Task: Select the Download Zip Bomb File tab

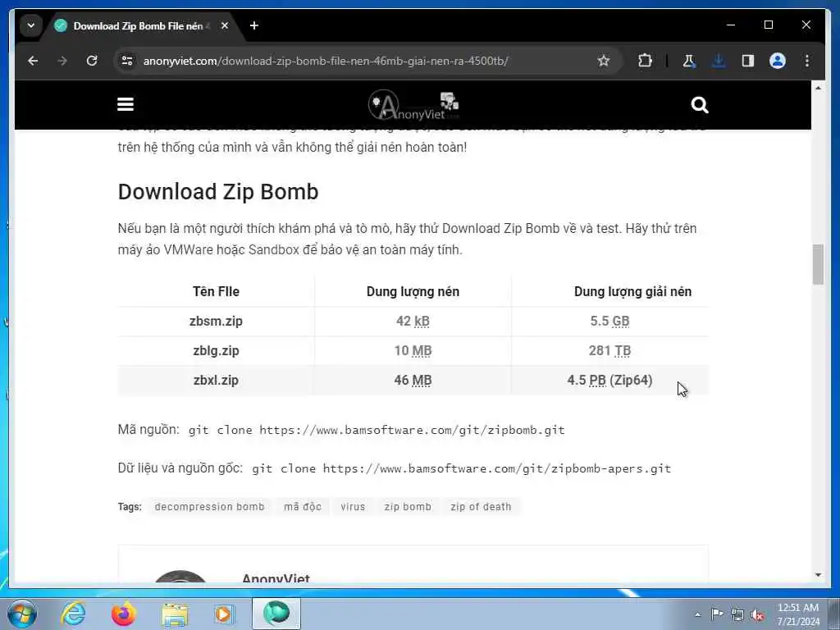Action: (x=139, y=25)
